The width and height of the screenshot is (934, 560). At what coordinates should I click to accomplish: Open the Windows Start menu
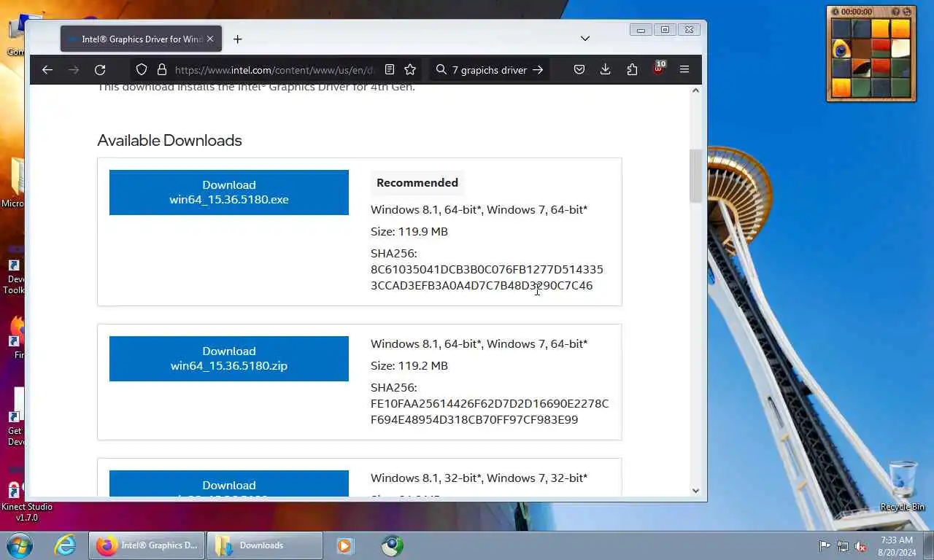click(20, 545)
